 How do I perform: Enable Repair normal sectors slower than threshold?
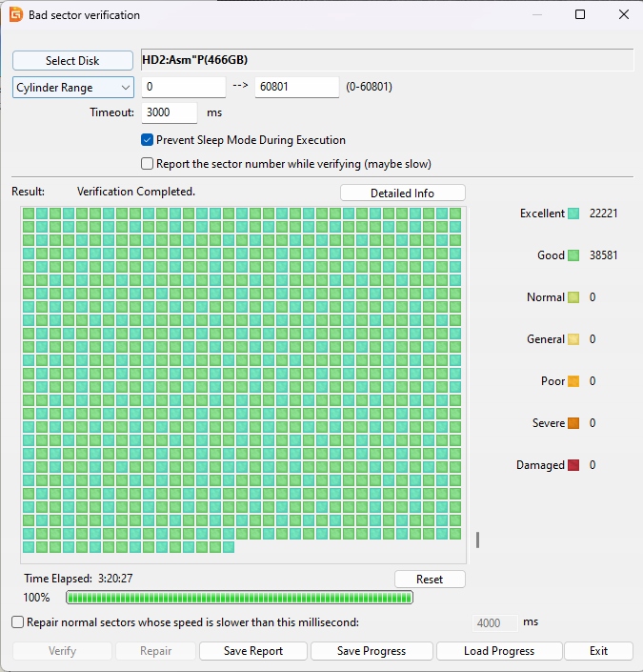tap(18, 622)
